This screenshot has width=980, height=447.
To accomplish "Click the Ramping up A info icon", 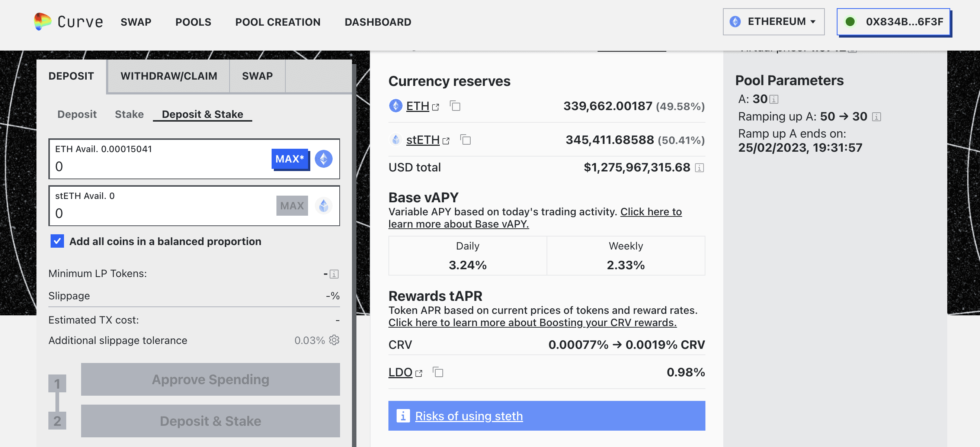I will (x=876, y=117).
